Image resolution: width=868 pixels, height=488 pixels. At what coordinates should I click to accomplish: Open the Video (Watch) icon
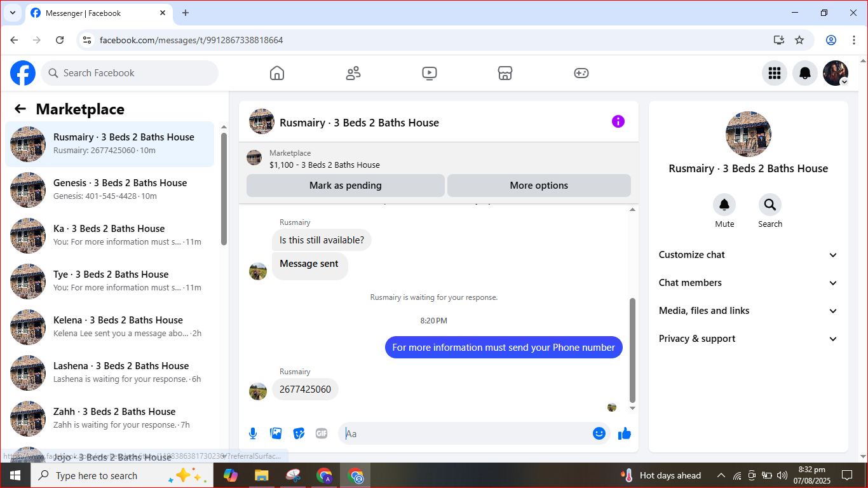[x=430, y=73]
